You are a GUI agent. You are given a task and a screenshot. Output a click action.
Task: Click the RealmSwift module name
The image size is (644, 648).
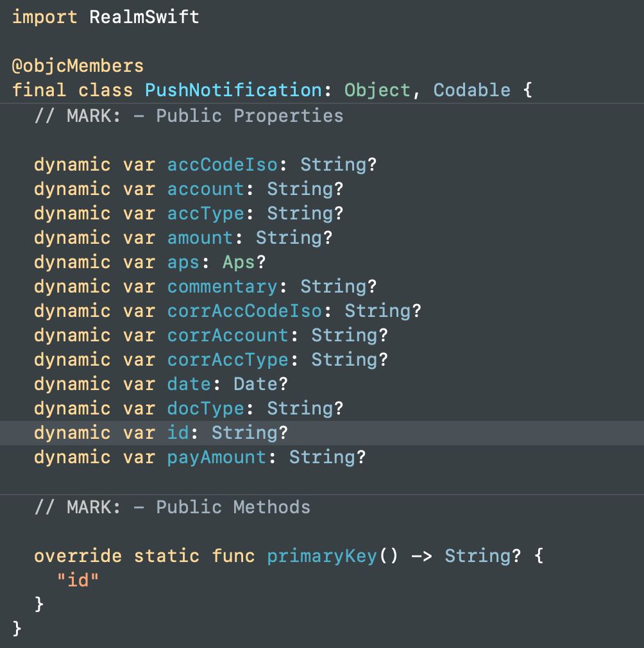[144, 17]
